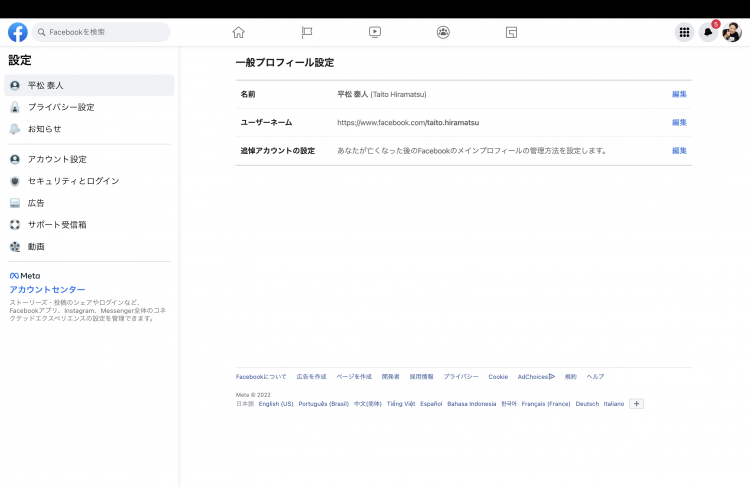
Task: Open the 開発者 footer link
Action: click(x=390, y=377)
